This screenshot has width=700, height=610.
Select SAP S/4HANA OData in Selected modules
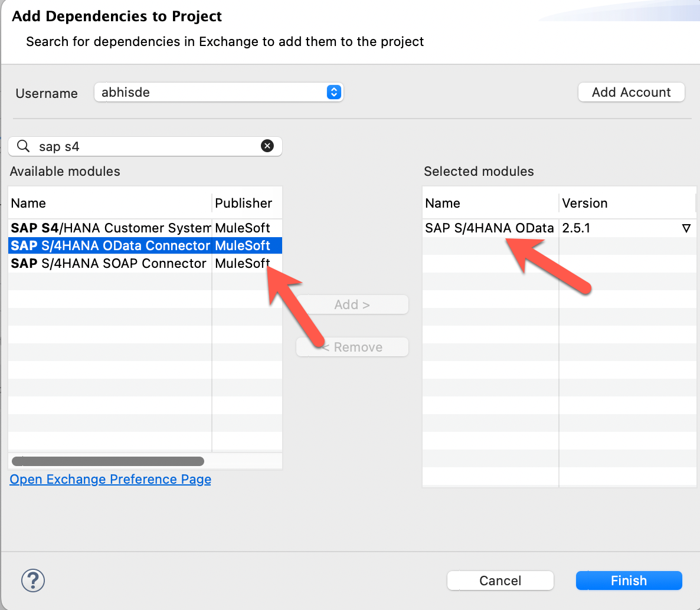(x=489, y=228)
